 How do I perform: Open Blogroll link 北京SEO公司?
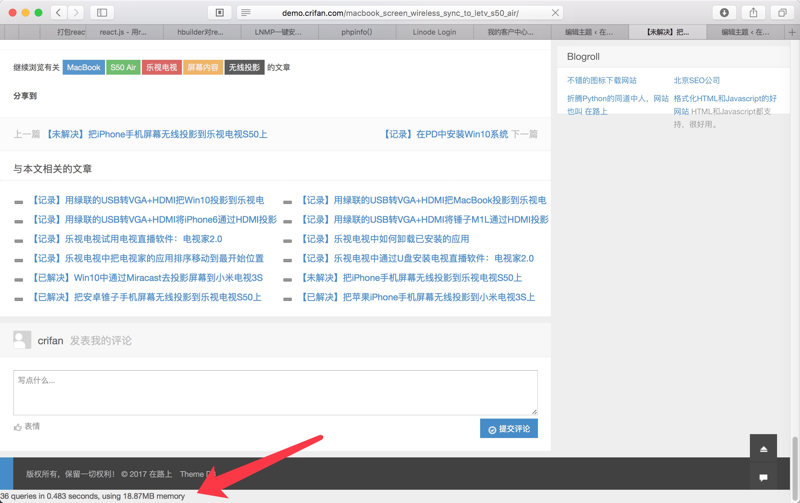tap(696, 80)
